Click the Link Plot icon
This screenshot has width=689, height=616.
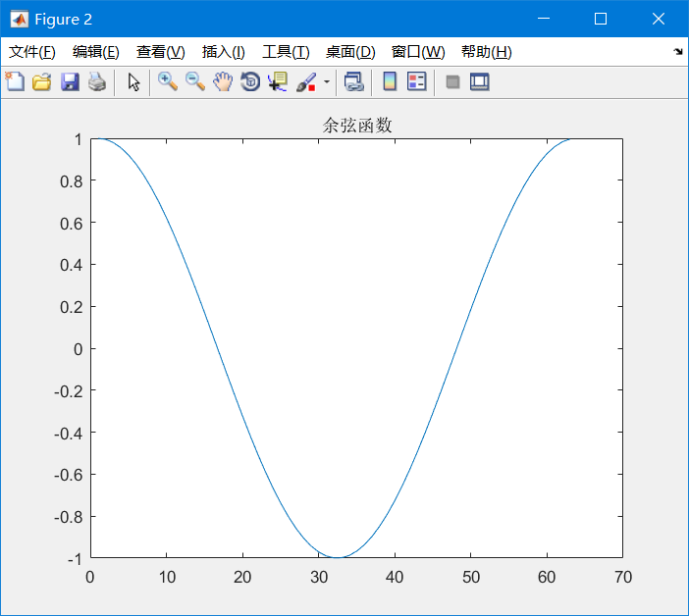pyautogui.click(x=353, y=81)
